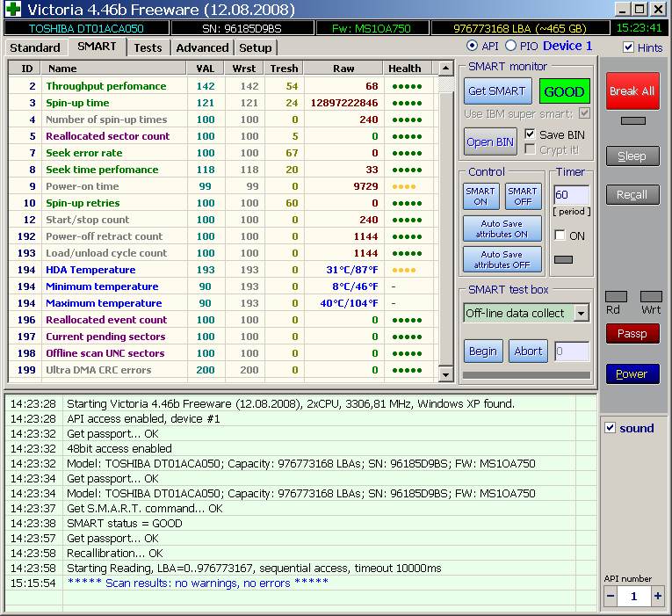
Task: Select the PIO access mode radio button
Action: pyautogui.click(x=510, y=46)
